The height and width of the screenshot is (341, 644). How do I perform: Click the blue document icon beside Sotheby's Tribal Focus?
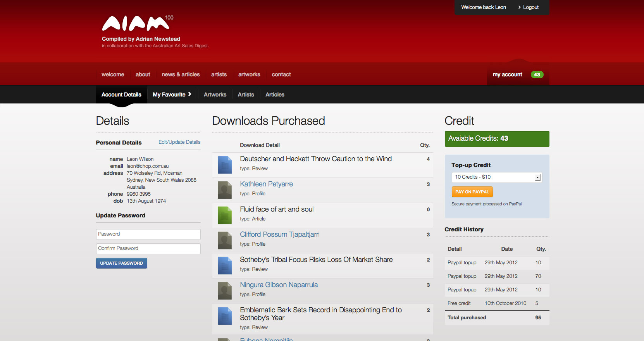point(225,265)
